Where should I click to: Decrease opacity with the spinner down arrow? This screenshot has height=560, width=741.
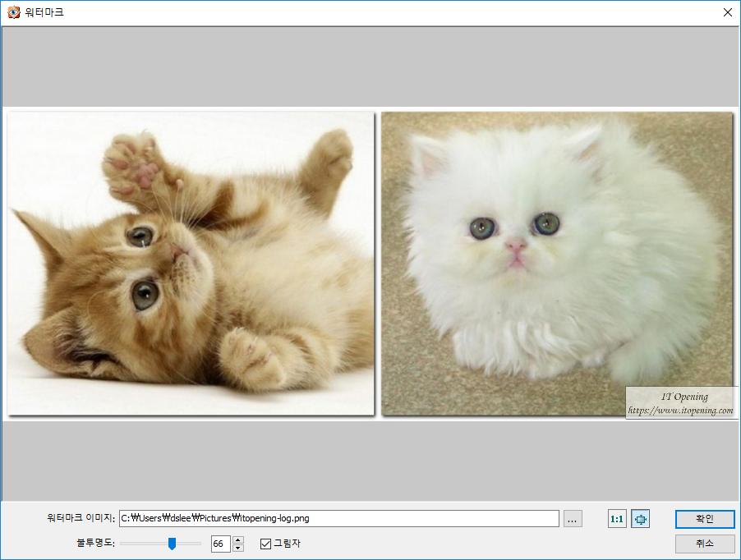tap(238, 548)
